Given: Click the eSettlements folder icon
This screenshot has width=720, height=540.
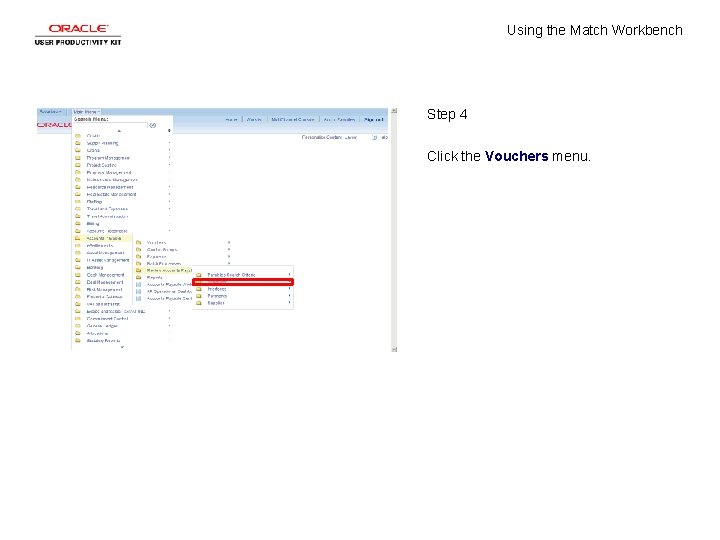Looking at the screenshot, I should (x=78, y=246).
